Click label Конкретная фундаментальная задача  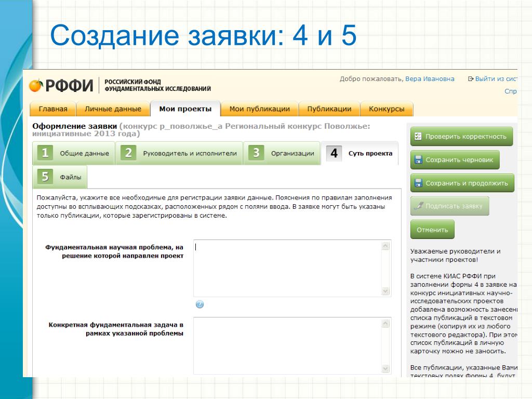coord(116,329)
